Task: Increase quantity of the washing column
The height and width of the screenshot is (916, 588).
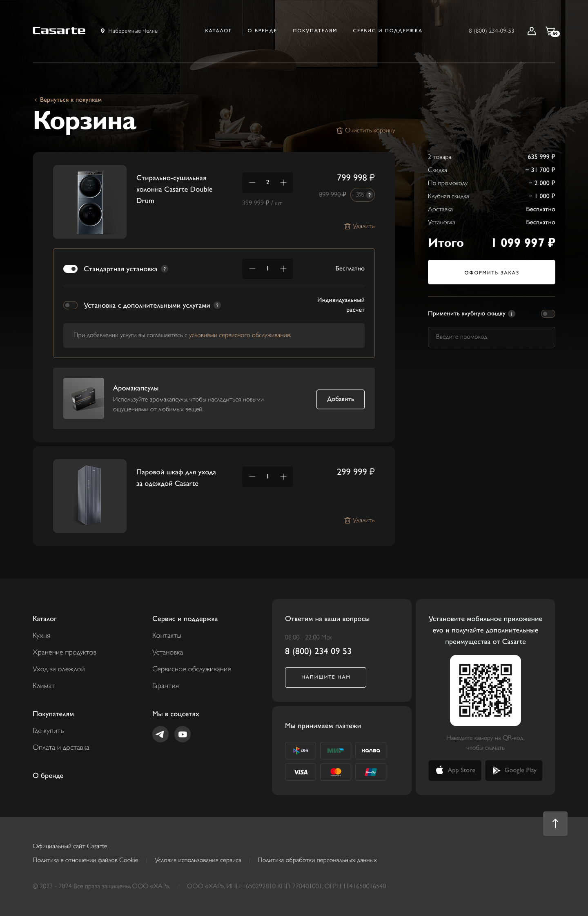Action: point(283,183)
